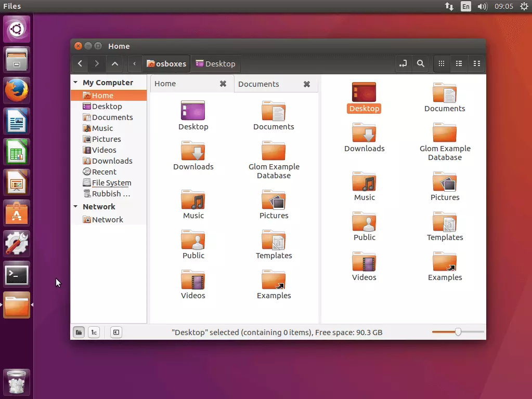Screen dimensions: 532x399
Task: Launch Firefox from the Ubuntu dock
Action: pyautogui.click(x=17, y=91)
